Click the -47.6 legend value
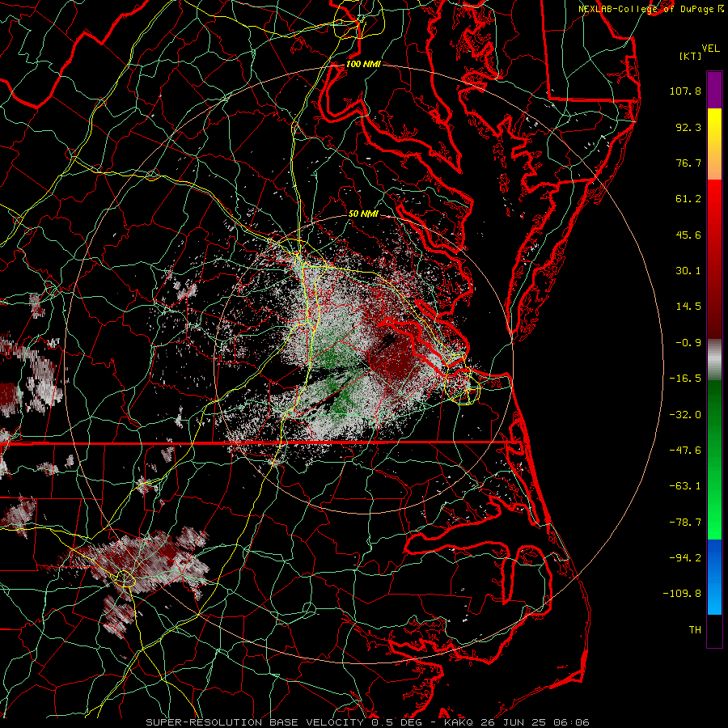 click(x=685, y=451)
